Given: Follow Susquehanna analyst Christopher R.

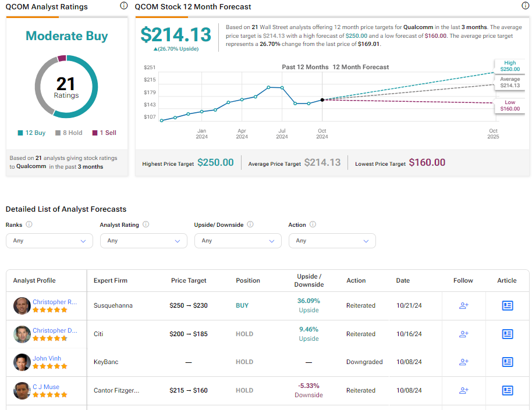Looking at the screenshot, I should (x=464, y=305).
